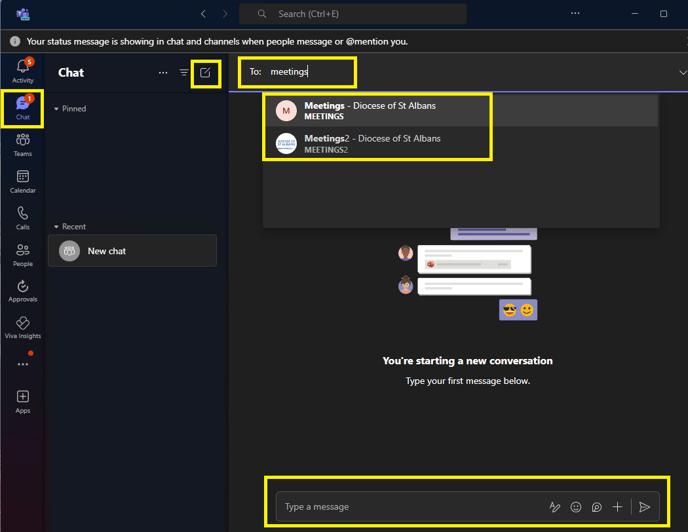
Task: Open the emoji picker in compose box
Action: [x=576, y=507]
